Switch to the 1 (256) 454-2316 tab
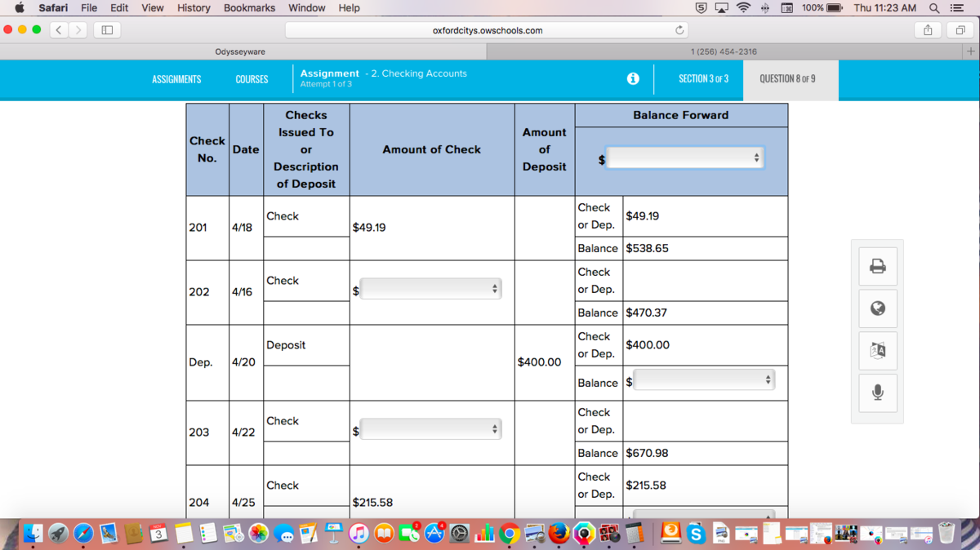980x550 pixels. point(724,51)
